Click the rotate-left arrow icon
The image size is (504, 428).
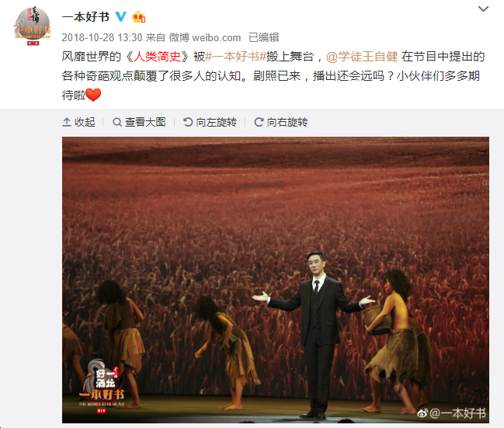[188, 122]
